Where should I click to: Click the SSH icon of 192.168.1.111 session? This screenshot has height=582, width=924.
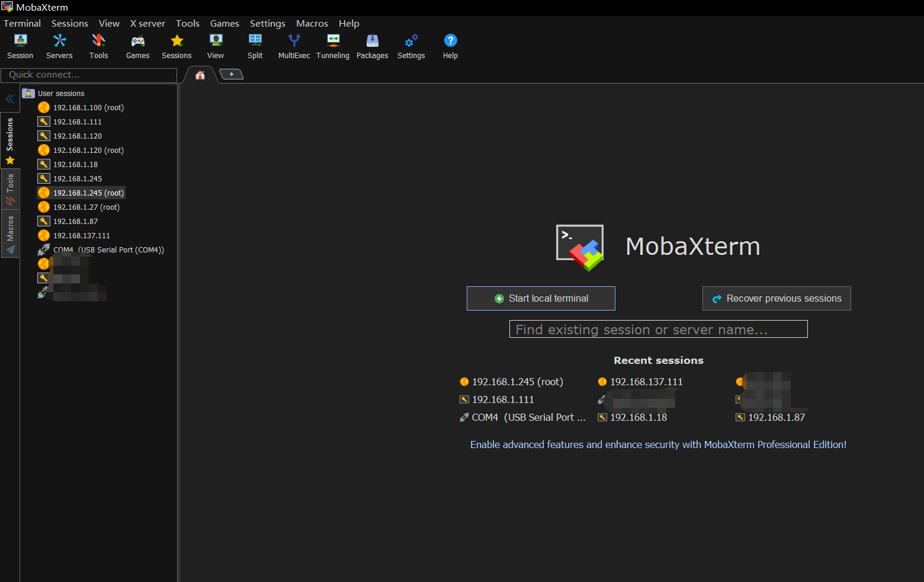click(x=44, y=121)
